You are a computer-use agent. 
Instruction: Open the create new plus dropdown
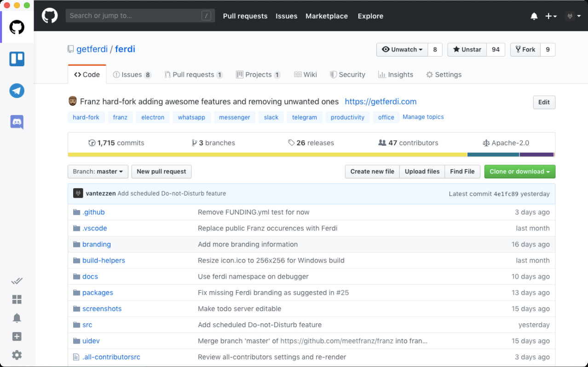[551, 16]
